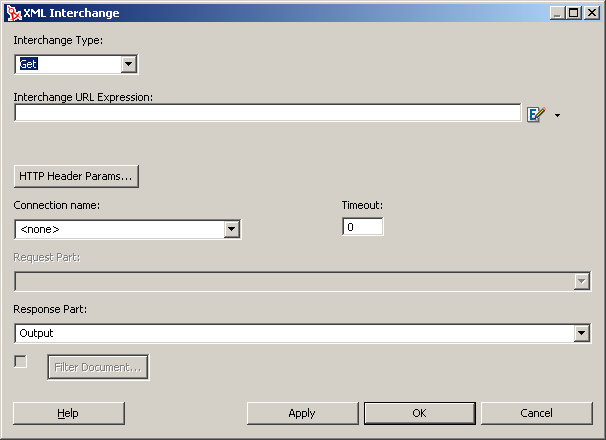This screenshot has height=440, width=606.
Task: Select the Get value text field
Action: (x=69, y=64)
